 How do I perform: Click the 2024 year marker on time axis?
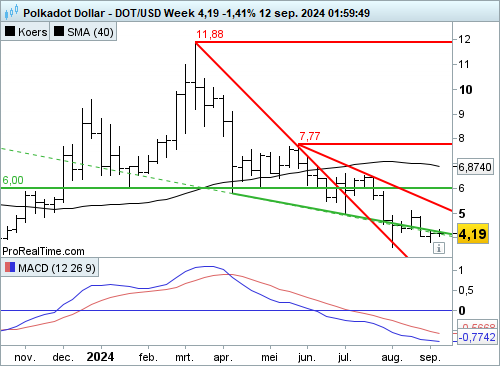pyautogui.click(x=100, y=357)
